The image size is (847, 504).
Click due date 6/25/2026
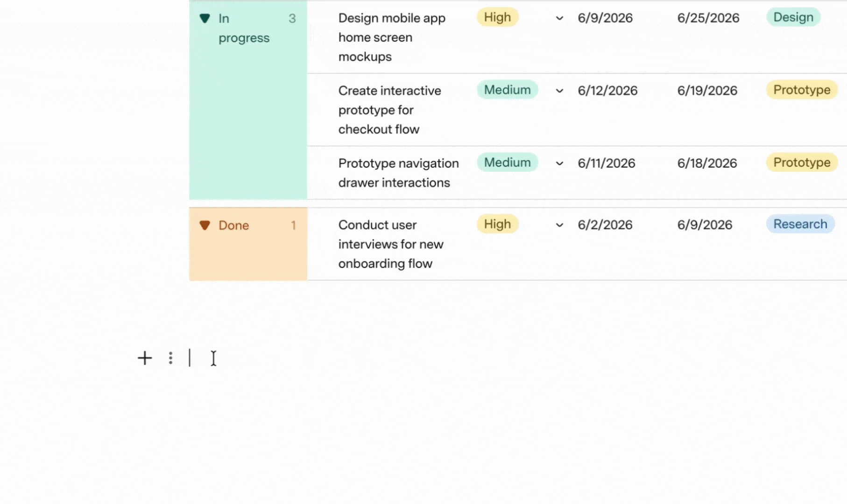click(708, 18)
